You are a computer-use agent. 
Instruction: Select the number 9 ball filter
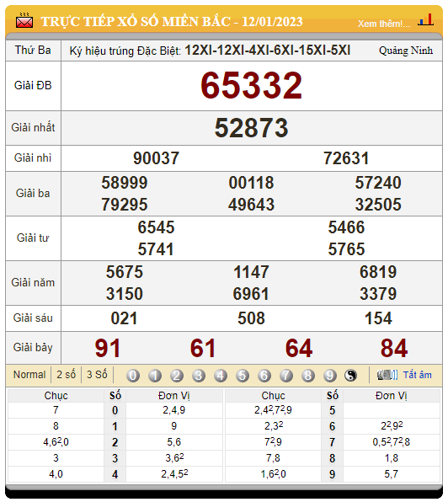click(329, 375)
